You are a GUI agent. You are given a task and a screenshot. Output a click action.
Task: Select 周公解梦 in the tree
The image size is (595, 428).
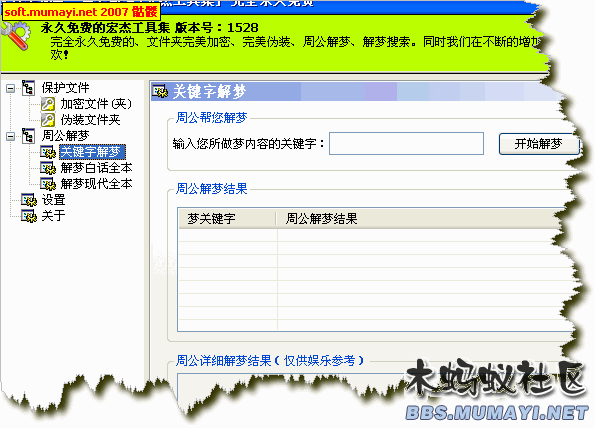coord(65,136)
